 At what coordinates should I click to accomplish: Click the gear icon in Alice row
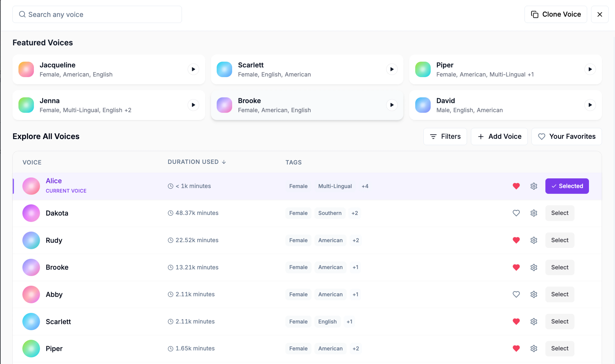pos(533,186)
